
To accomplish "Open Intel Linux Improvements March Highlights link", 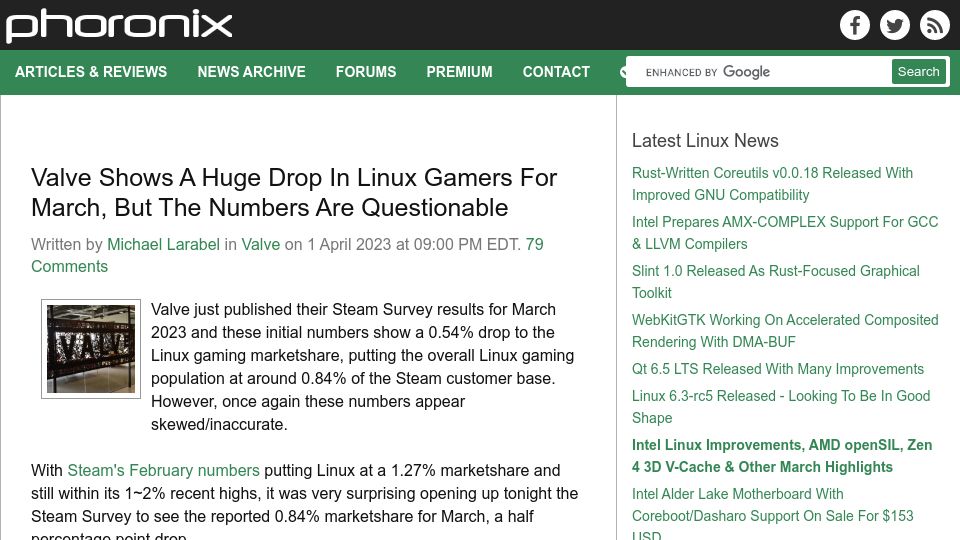I will [x=782, y=456].
